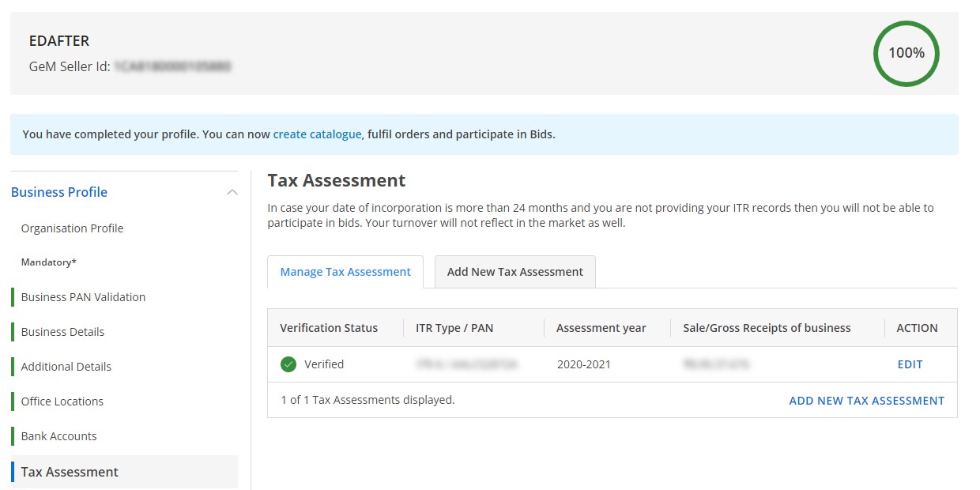This screenshot has width=980, height=490.
Task: Click the green Verified checkmark icon
Action: coord(288,364)
